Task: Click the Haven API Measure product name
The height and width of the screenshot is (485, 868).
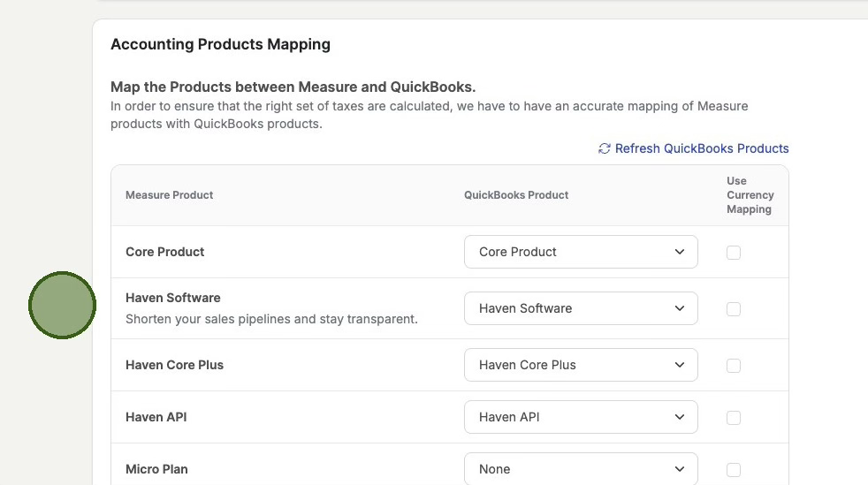Action: point(156,417)
